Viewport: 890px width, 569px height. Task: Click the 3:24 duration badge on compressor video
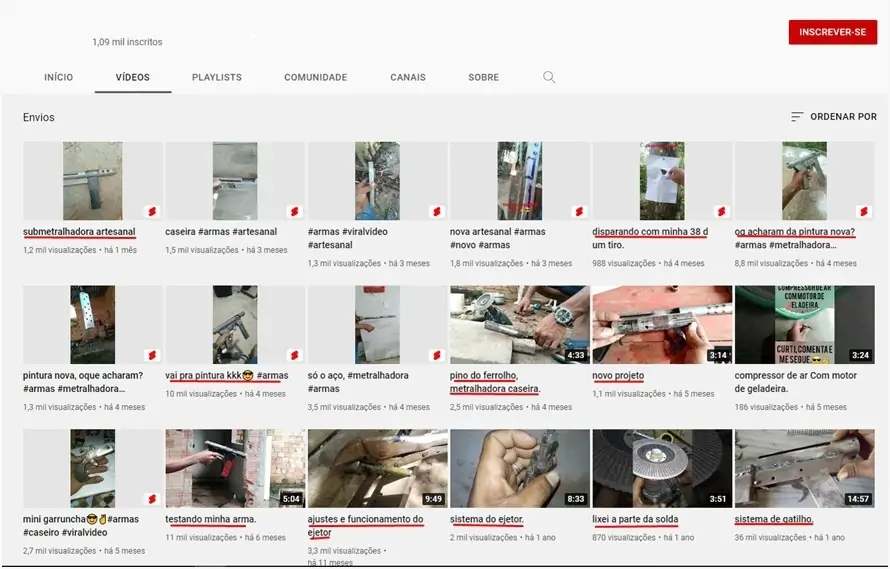[x=860, y=355]
